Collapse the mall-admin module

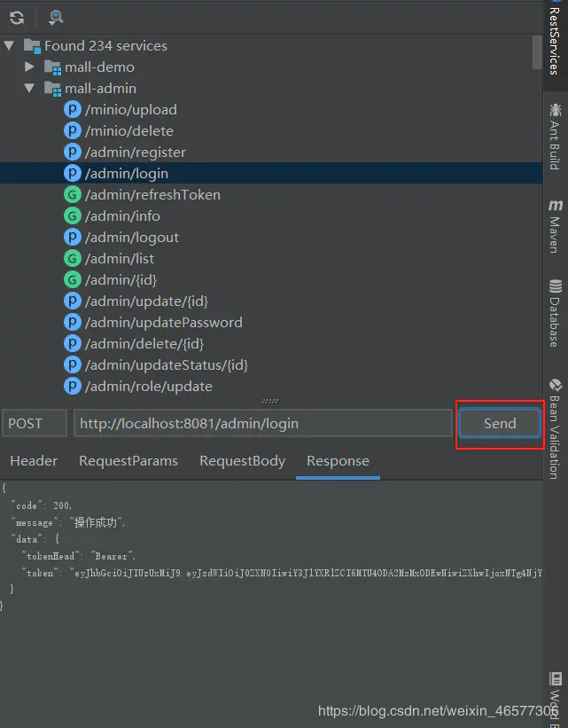(29, 88)
